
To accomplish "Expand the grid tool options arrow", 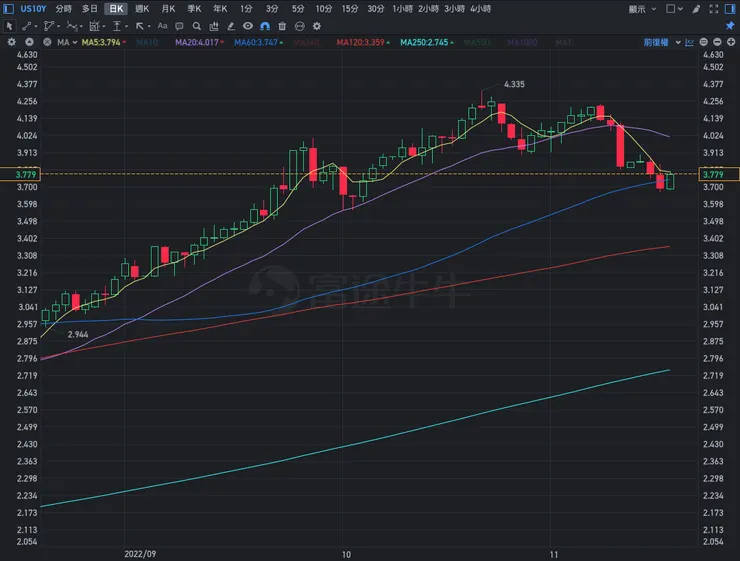I will (104, 26).
